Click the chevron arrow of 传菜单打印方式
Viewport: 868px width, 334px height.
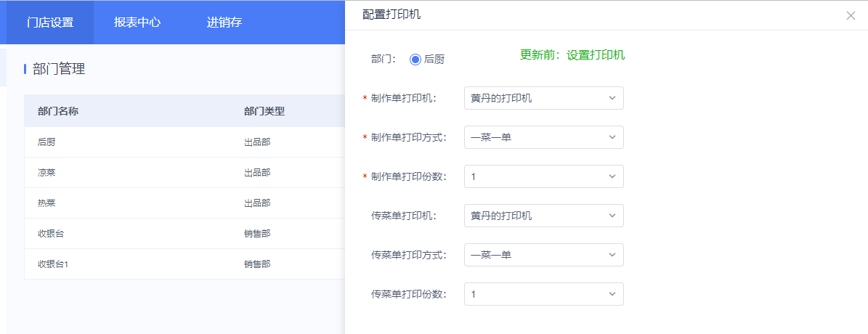612,255
